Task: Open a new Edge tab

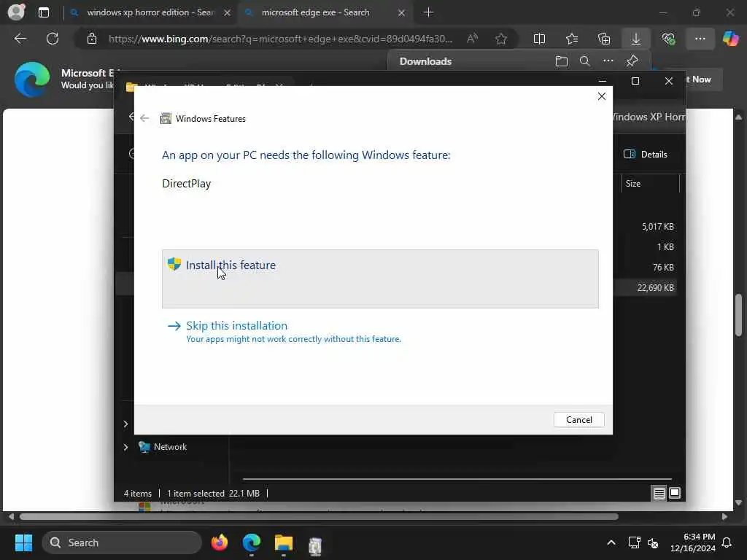Action: coord(428,12)
